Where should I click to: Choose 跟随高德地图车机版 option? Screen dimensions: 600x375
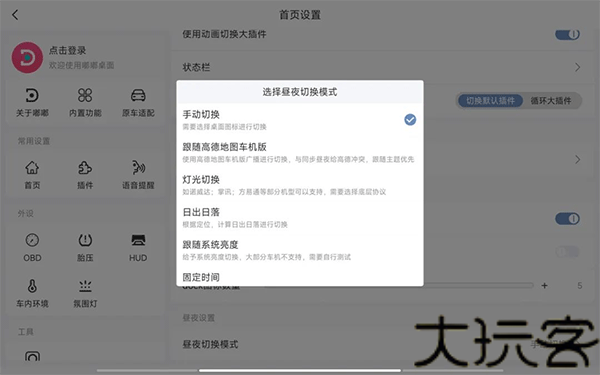point(300,152)
